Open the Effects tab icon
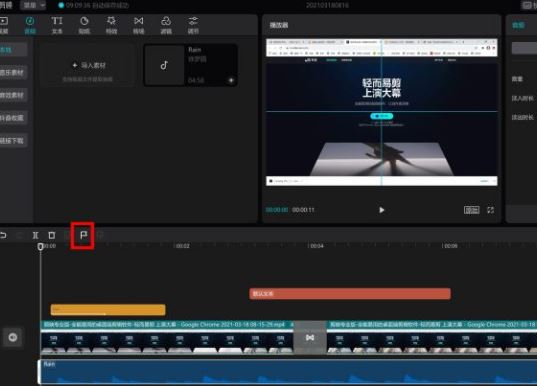 pos(111,25)
